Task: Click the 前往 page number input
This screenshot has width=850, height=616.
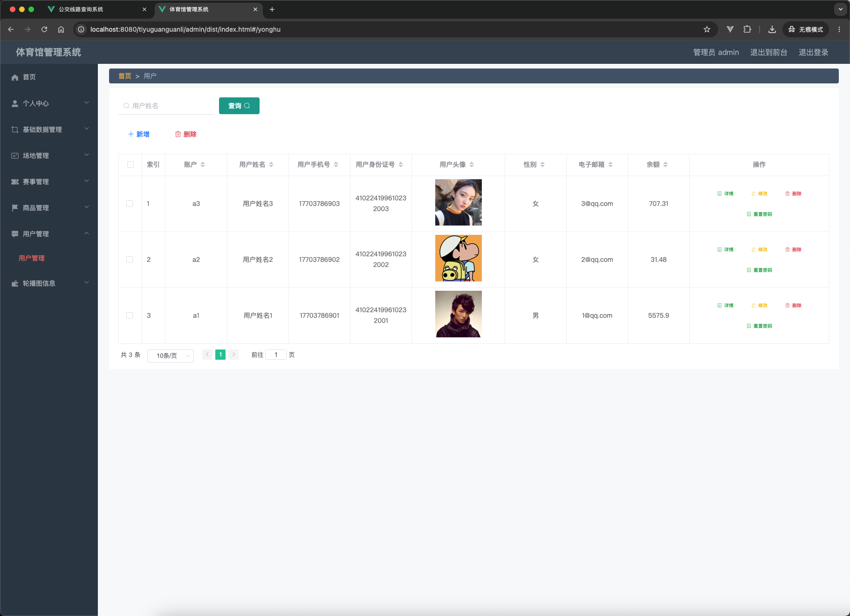Action: point(276,355)
